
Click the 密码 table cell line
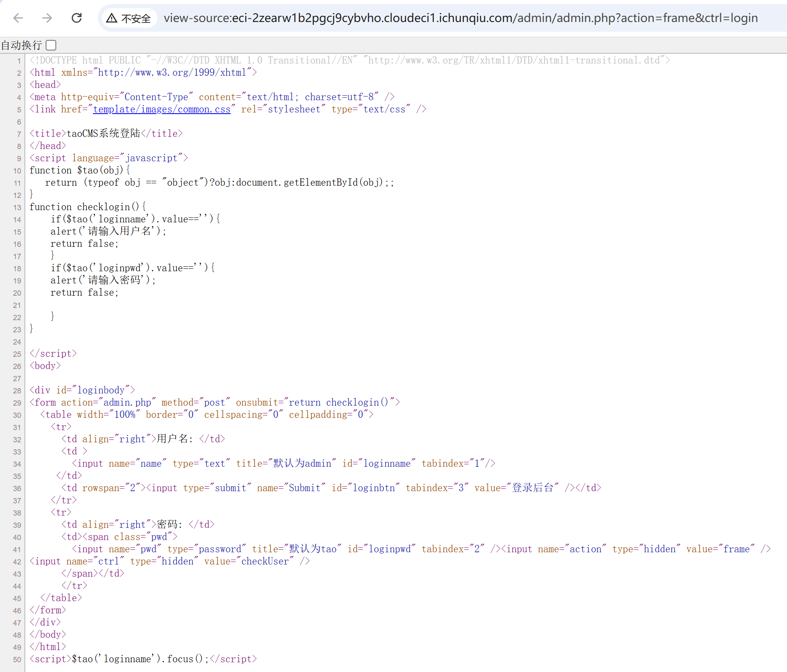[x=138, y=525]
